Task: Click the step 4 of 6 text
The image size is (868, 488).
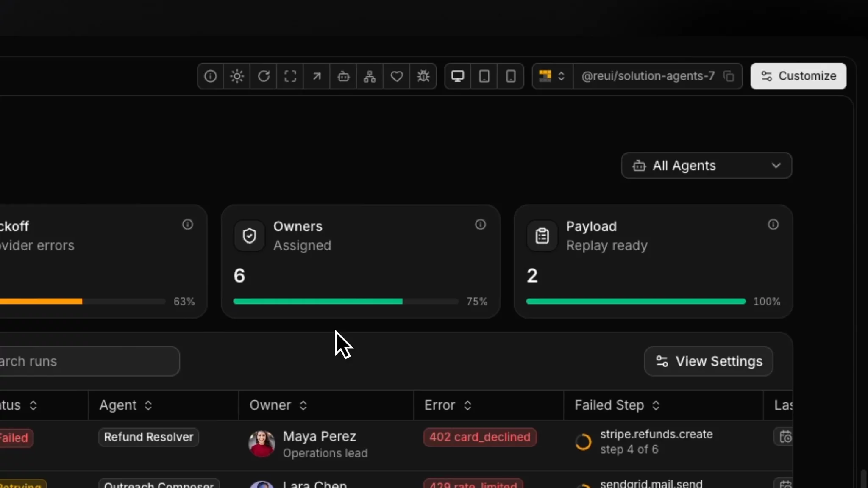Action: [x=629, y=449]
